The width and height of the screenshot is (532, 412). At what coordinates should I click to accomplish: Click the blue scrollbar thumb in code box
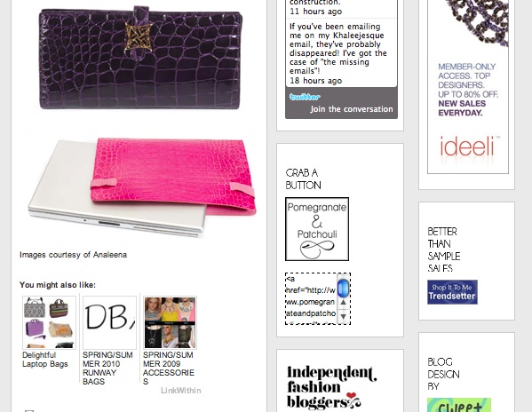(344, 287)
